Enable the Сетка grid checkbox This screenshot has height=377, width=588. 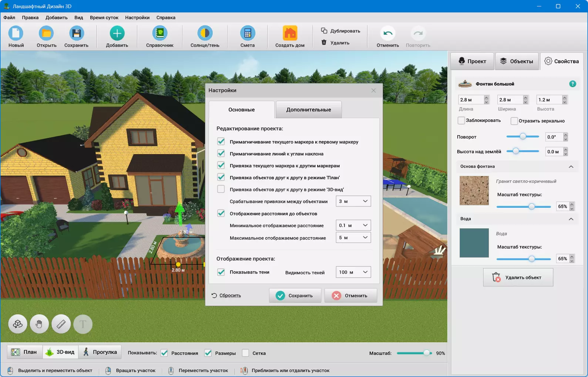245,353
